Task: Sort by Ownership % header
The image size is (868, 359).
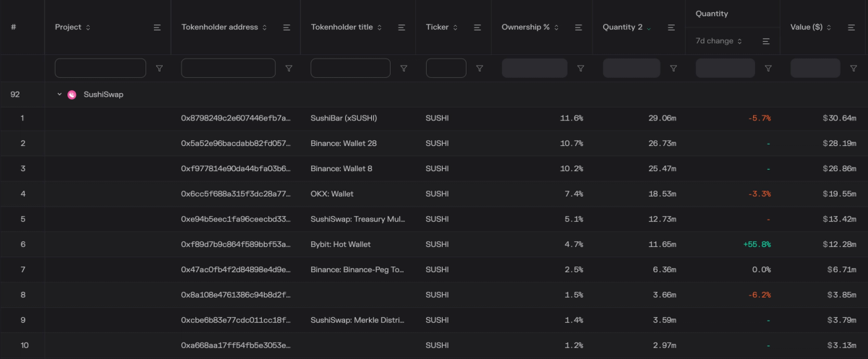Action: tap(531, 27)
